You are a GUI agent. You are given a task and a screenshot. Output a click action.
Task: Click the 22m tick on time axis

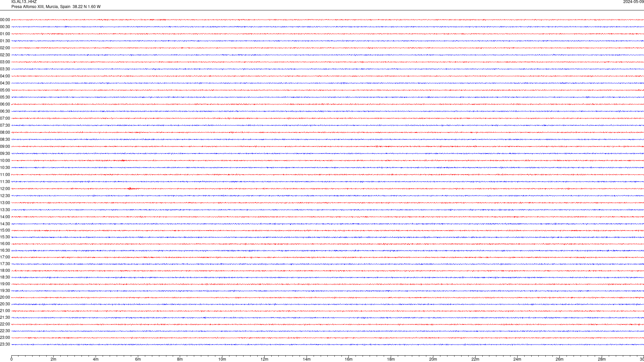coord(475,359)
